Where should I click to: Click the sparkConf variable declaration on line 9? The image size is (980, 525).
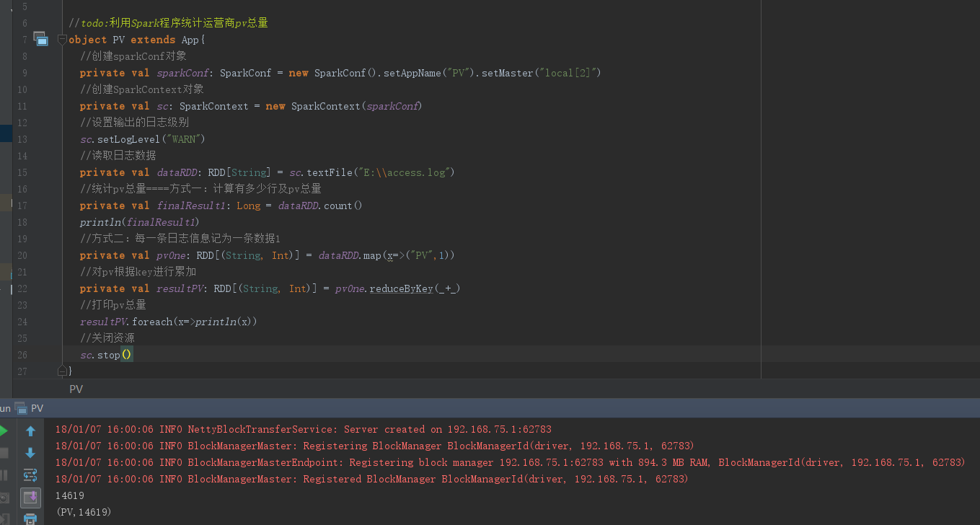pyautogui.click(x=182, y=73)
